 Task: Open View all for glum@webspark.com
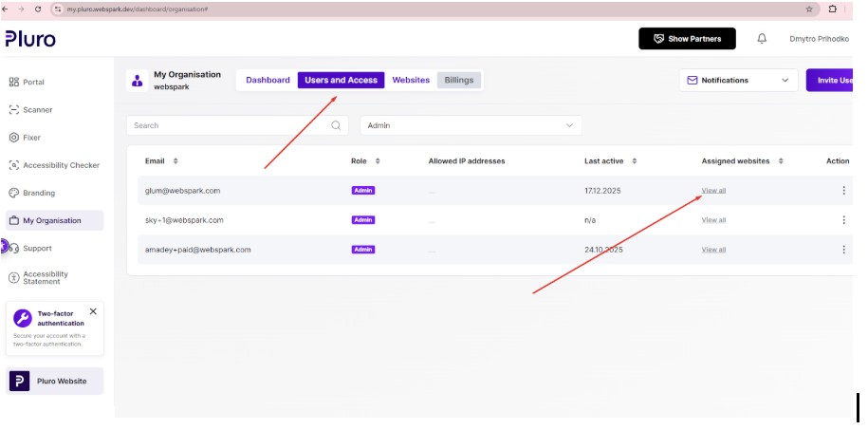point(713,190)
